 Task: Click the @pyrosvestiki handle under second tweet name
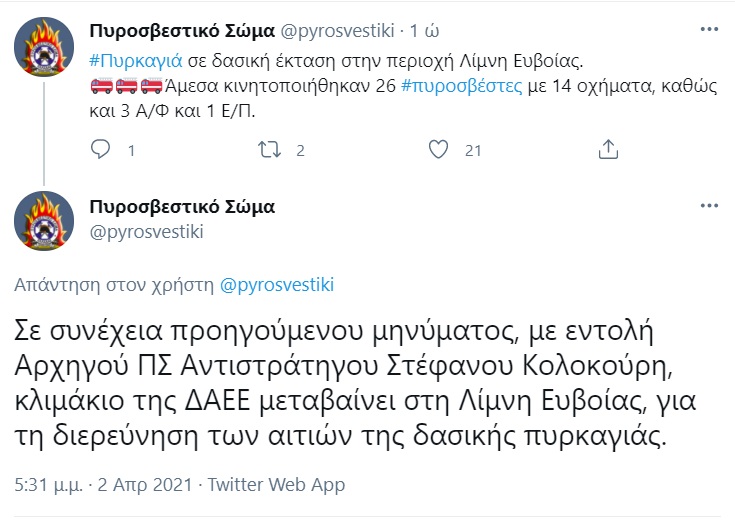pos(146,232)
